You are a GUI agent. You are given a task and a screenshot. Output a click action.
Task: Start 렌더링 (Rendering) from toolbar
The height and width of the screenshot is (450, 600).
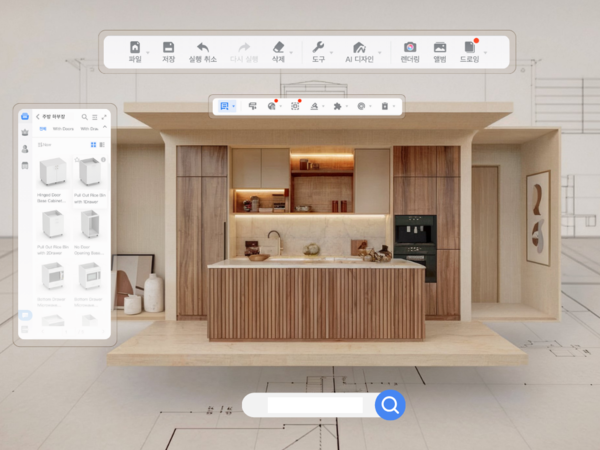pos(410,50)
